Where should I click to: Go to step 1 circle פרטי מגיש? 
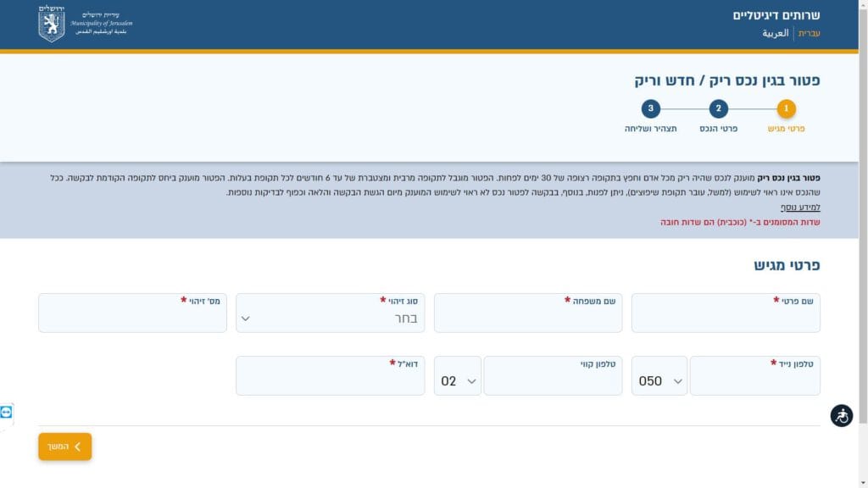pos(786,108)
